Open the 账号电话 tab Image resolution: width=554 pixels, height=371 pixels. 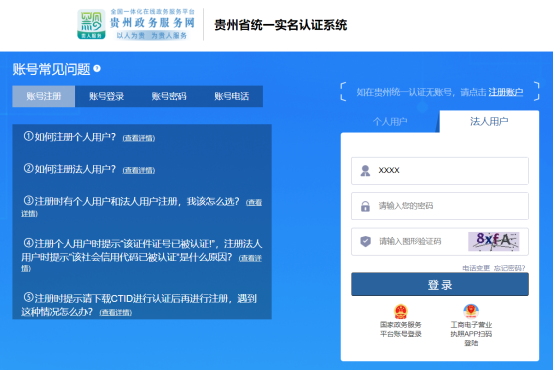pyautogui.click(x=231, y=96)
